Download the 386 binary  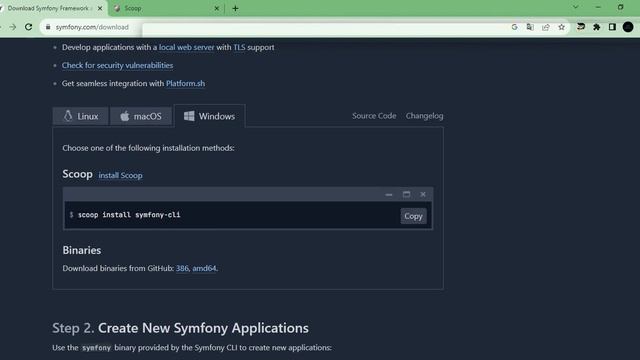182,268
